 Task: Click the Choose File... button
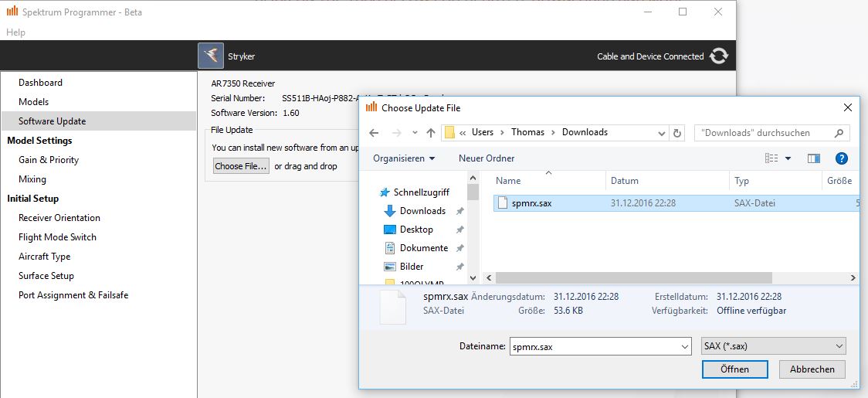pyautogui.click(x=242, y=166)
